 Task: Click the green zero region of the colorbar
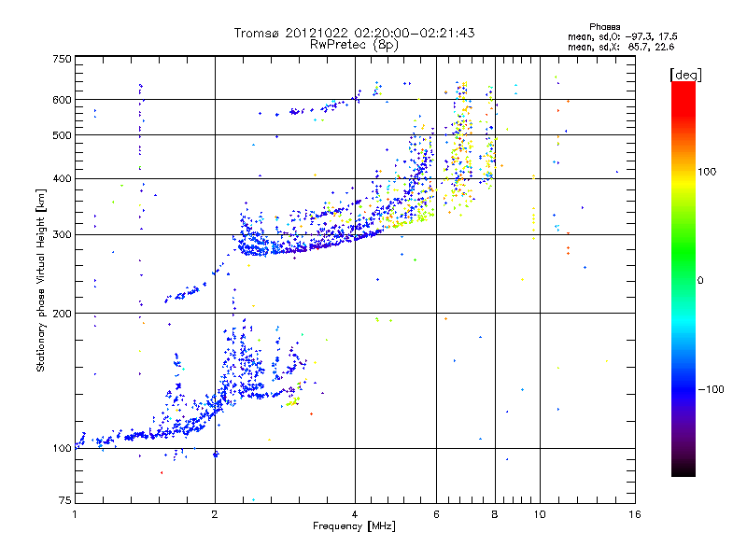coord(684,280)
